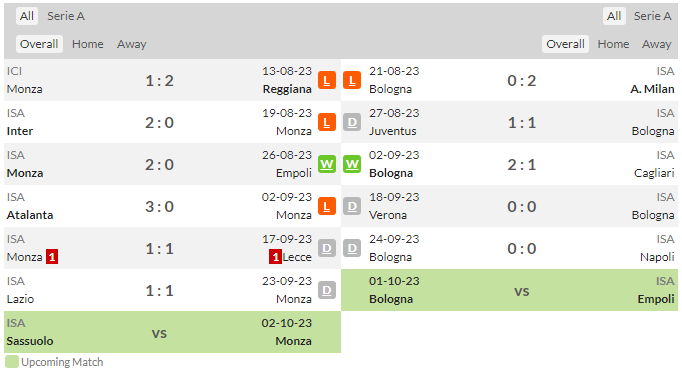Select the right panel All filter
The image size is (682, 379).
click(614, 16)
